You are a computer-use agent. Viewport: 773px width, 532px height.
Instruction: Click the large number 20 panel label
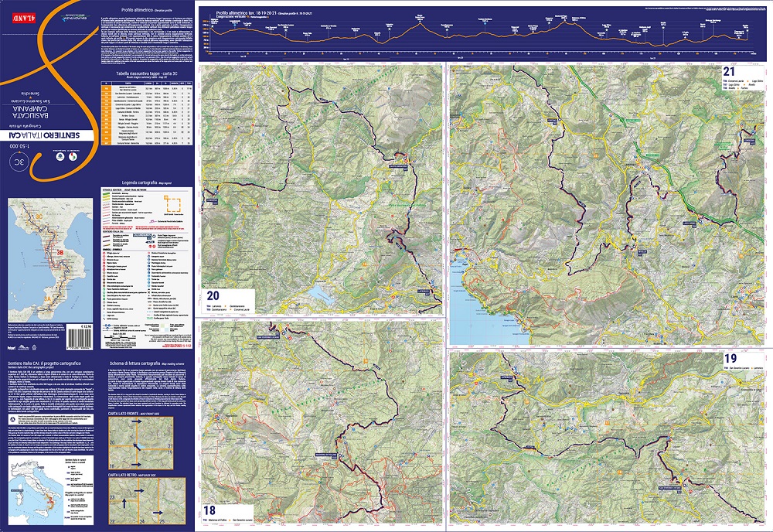(x=213, y=295)
